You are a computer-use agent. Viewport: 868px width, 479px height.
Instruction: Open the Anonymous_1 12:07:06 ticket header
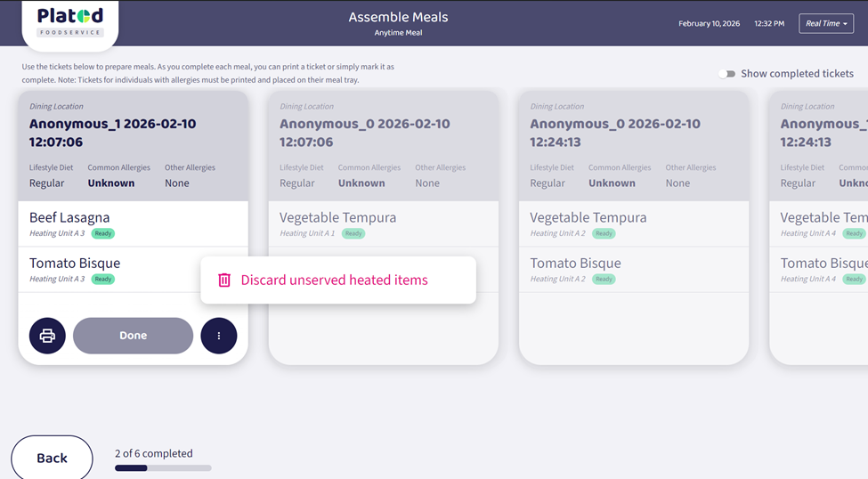[x=112, y=133]
